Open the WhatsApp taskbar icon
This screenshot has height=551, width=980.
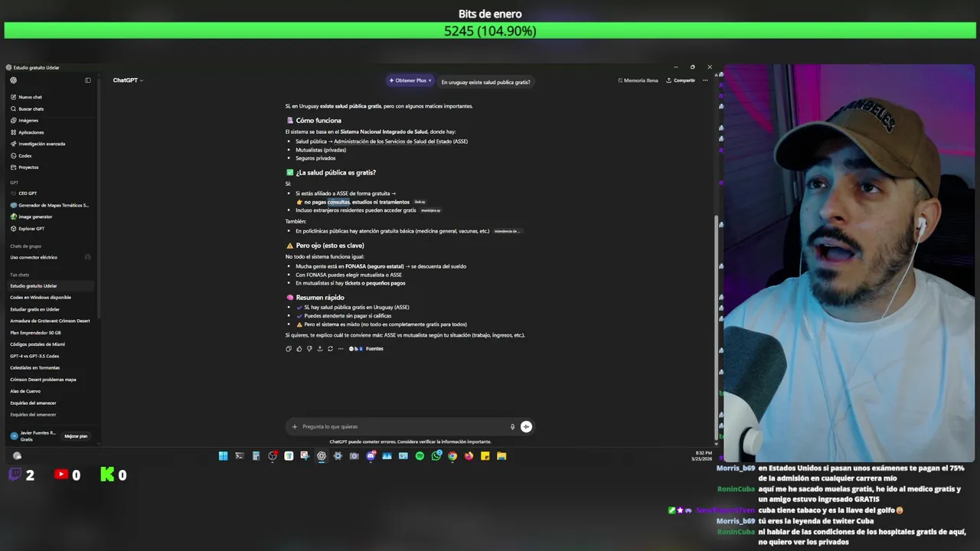(436, 456)
